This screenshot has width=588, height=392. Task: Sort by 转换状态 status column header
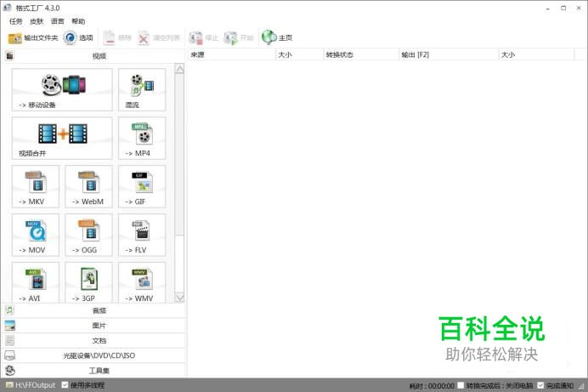tap(361, 54)
